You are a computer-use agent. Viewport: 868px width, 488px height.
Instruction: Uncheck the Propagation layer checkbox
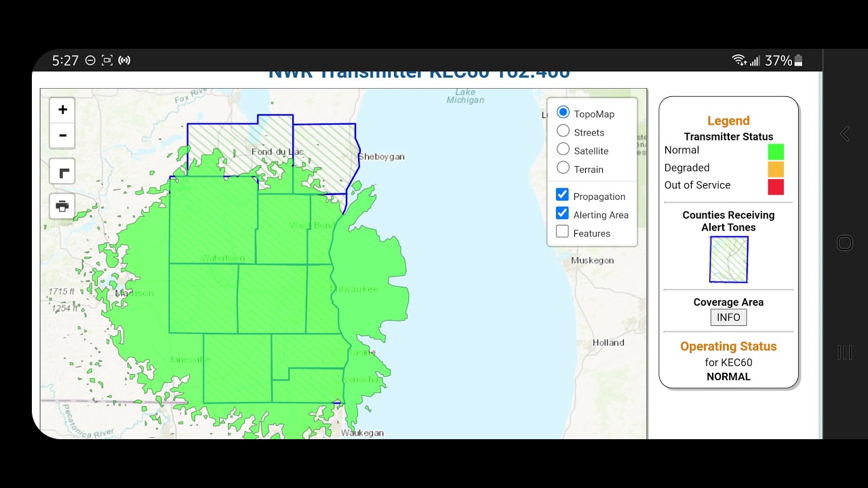pos(562,195)
